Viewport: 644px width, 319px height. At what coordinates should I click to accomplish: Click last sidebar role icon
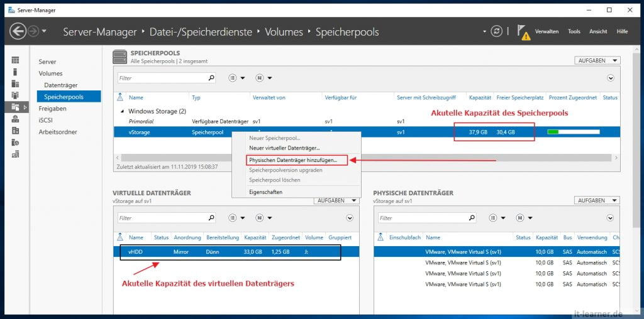[15, 154]
